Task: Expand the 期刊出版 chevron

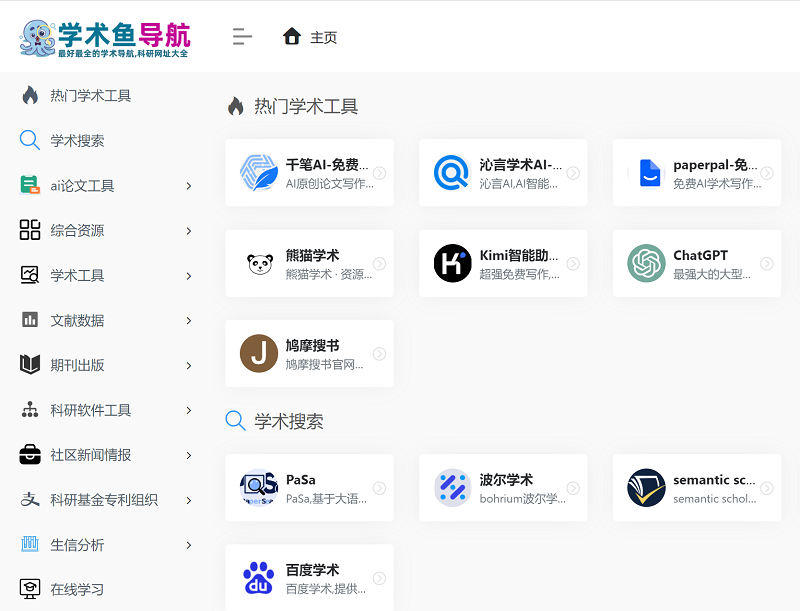Action: (x=189, y=366)
